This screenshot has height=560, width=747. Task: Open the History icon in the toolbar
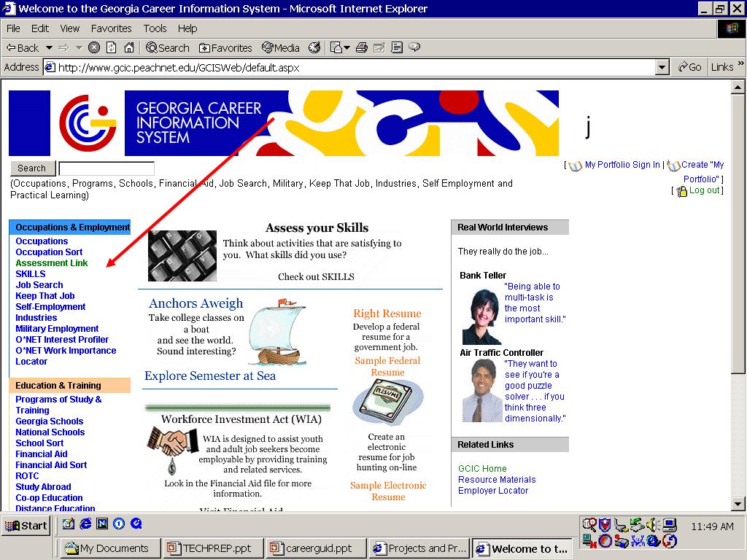point(314,47)
